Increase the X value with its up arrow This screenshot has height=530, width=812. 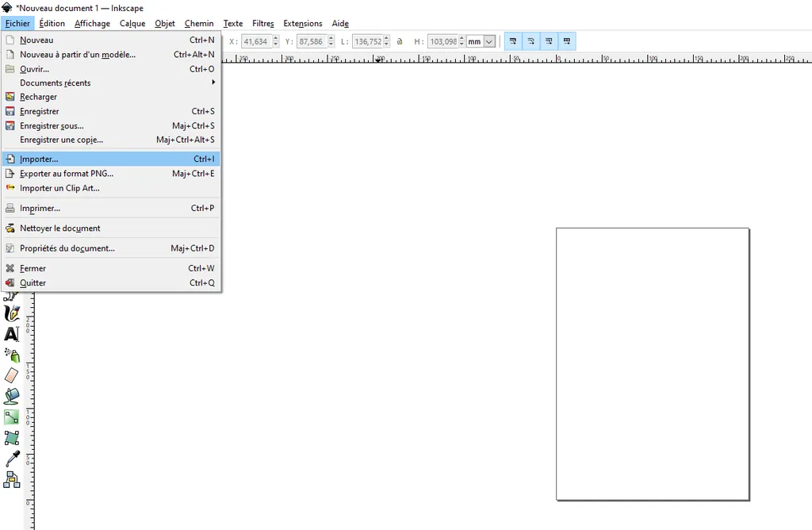pyautogui.click(x=275, y=38)
